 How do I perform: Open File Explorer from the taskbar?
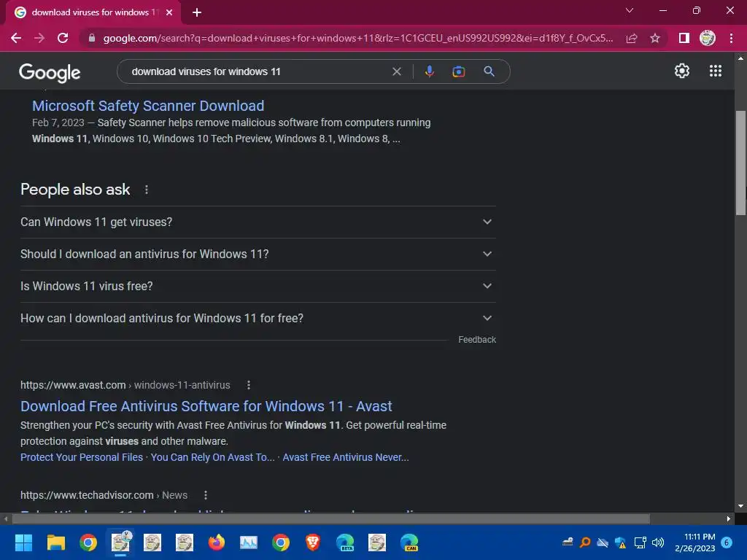tap(55, 542)
